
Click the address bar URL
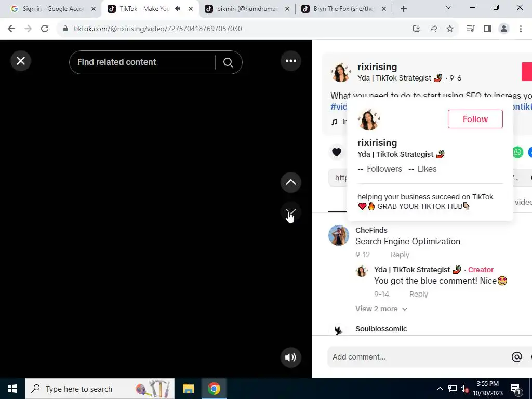[158, 29]
